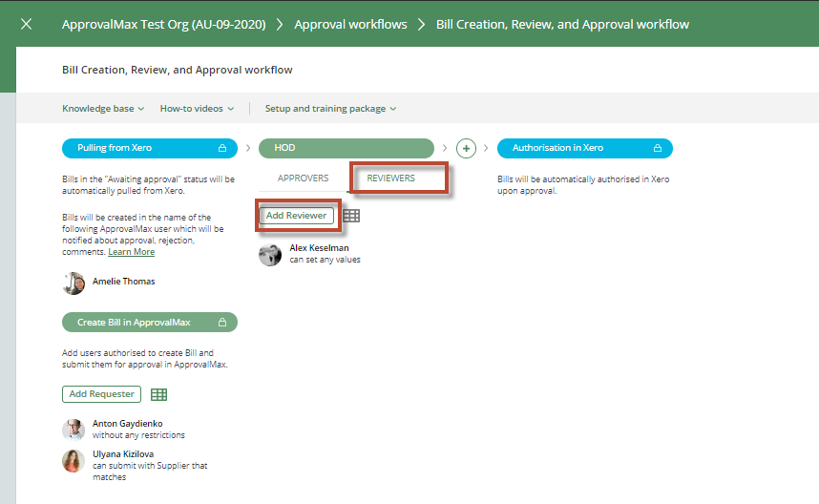Click the chevron between Pulling from Xero and HOD
This screenshot has height=504, width=819.
pyautogui.click(x=248, y=148)
